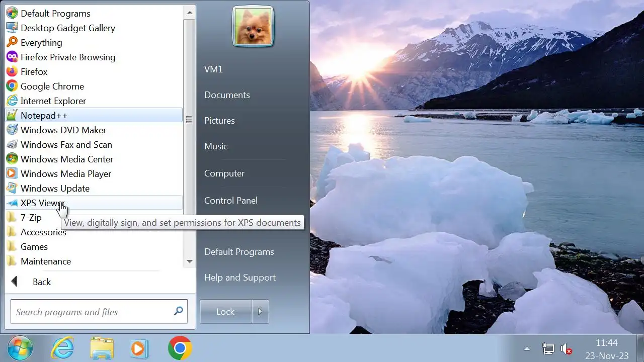
Task: Open Windows Media Center icon
Action: [x=12, y=159]
